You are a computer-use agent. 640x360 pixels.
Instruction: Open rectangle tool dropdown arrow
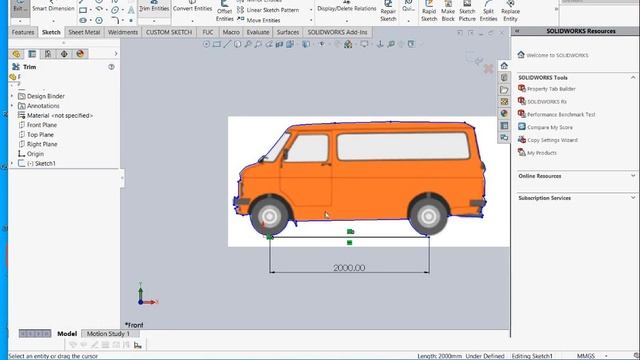coord(90,10)
